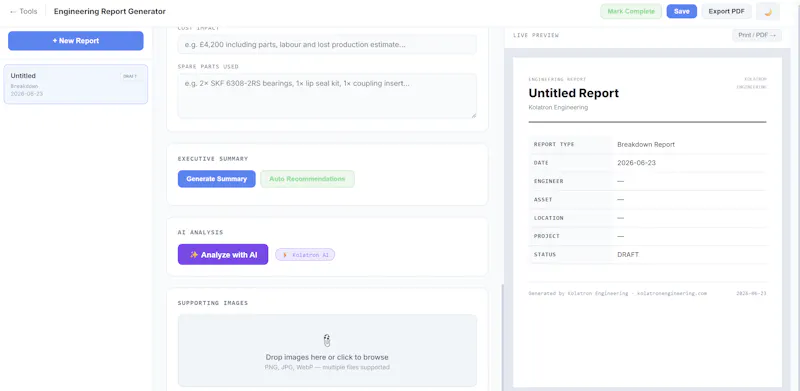Focus the Cost Impact input field

327,44
